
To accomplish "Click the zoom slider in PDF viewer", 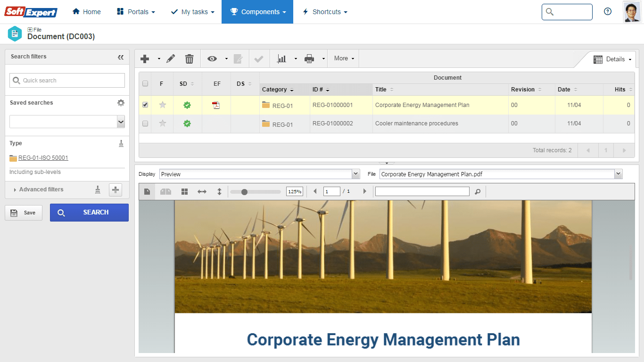I will pos(255,192).
